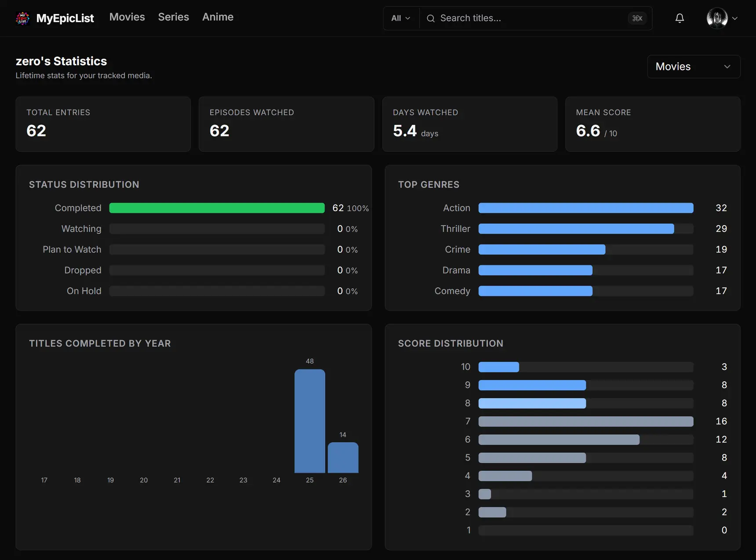Click the search magnifier icon

(x=431, y=18)
